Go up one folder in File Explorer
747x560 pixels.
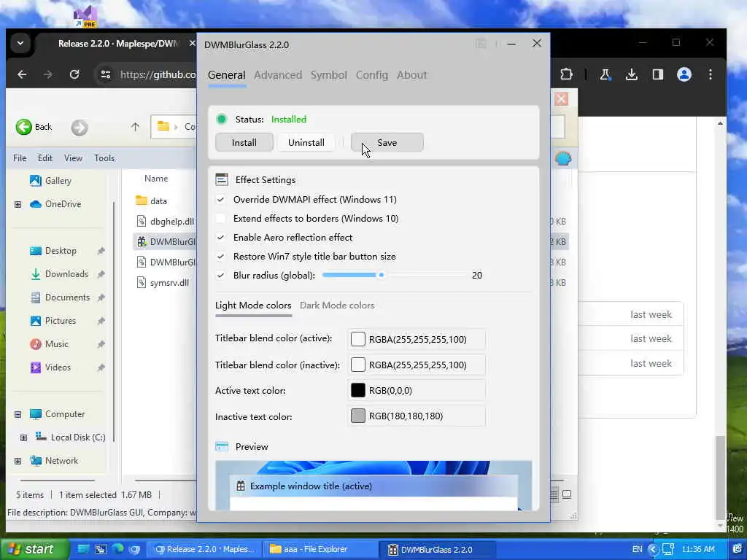(x=135, y=127)
